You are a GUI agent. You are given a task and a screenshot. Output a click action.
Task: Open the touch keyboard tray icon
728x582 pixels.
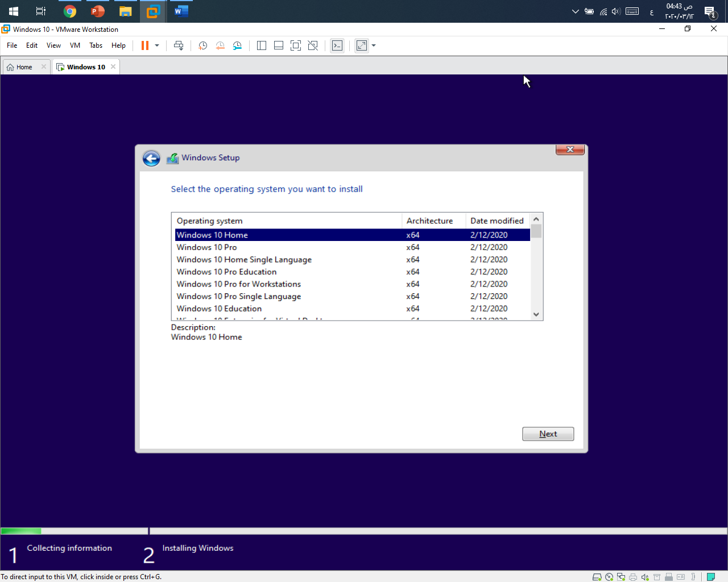pos(632,11)
